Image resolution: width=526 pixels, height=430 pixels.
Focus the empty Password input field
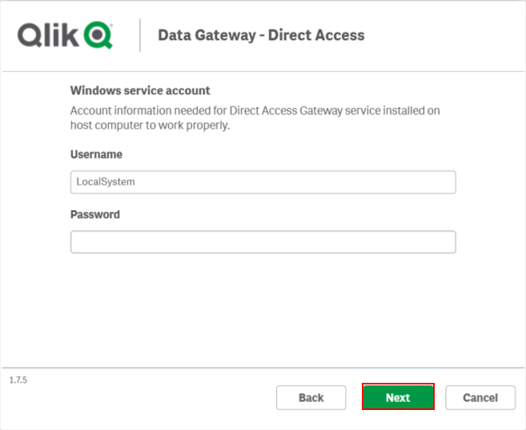pyautogui.click(x=263, y=242)
